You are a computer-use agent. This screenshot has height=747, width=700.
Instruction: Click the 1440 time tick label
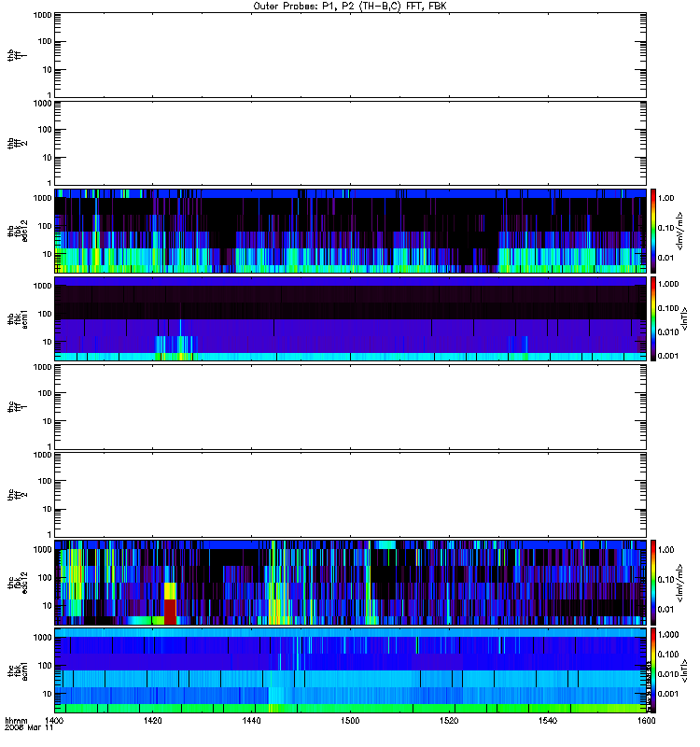[251, 720]
